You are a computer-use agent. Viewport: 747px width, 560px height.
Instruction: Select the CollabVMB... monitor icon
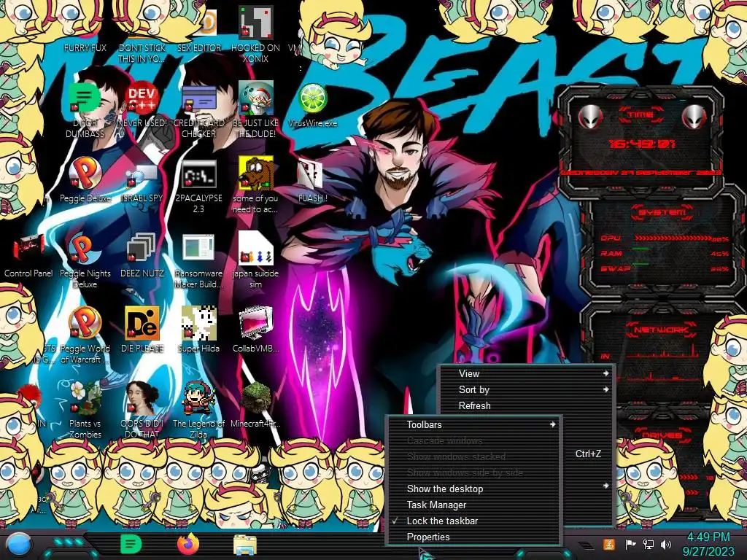click(256, 323)
